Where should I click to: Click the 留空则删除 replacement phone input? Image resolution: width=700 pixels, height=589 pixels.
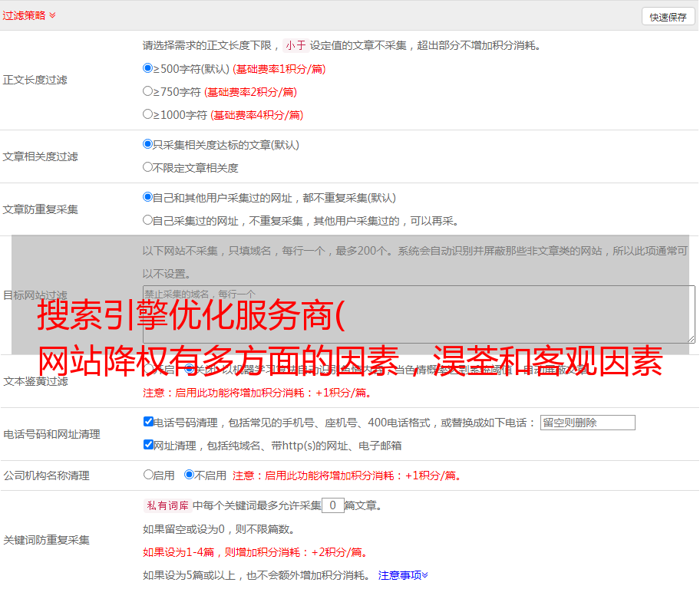(x=587, y=423)
